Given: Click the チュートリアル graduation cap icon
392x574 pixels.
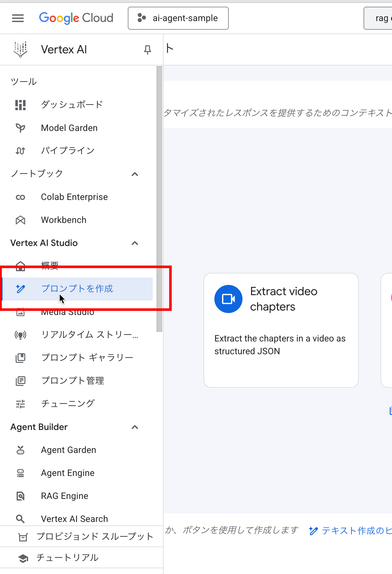Looking at the screenshot, I should tap(23, 558).
